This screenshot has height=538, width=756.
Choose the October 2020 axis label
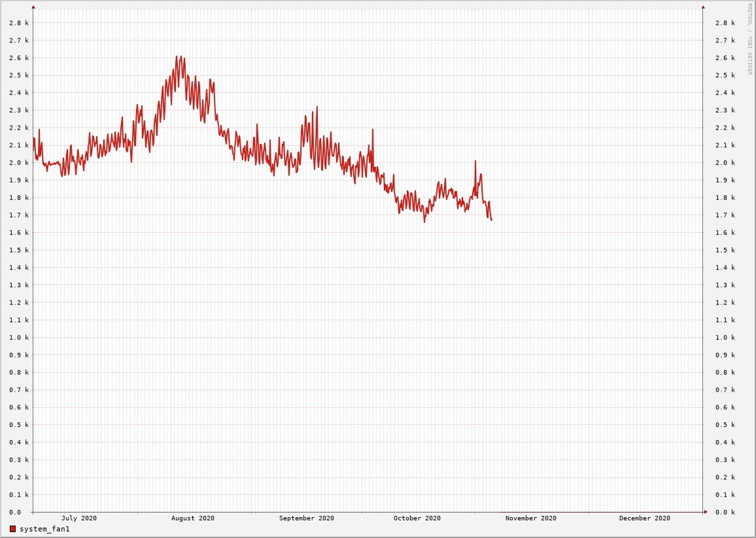pyautogui.click(x=417, y=518)
